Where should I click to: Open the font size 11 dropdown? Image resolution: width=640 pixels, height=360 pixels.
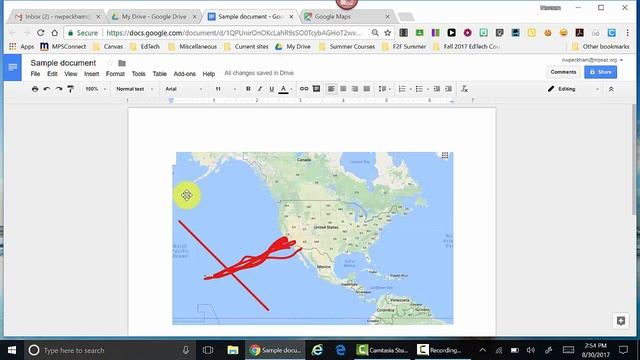225,89
